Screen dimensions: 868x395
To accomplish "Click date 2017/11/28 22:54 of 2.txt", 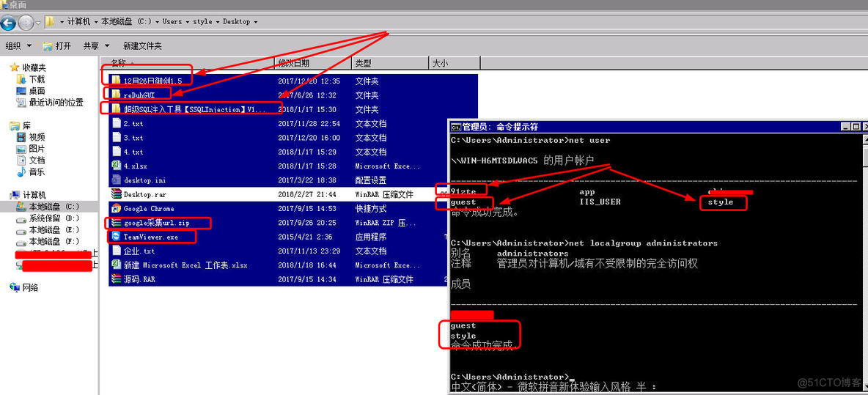I will (309, 124).
